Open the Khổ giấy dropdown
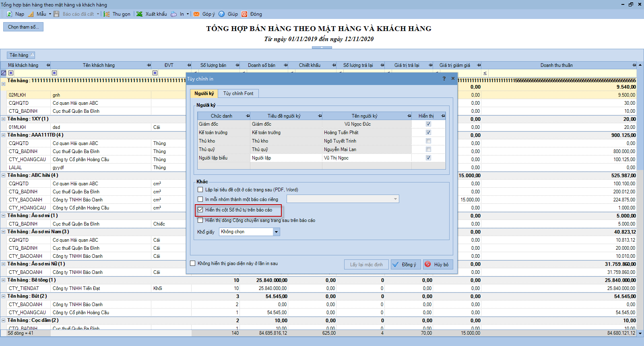 click(x=276, y=232)
